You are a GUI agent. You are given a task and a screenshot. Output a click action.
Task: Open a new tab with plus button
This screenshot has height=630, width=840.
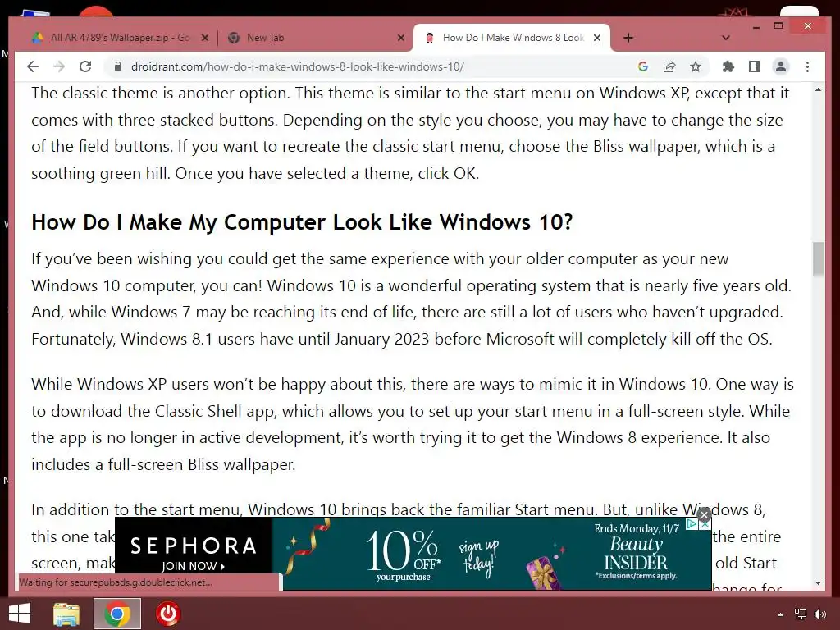click(628, 38)
